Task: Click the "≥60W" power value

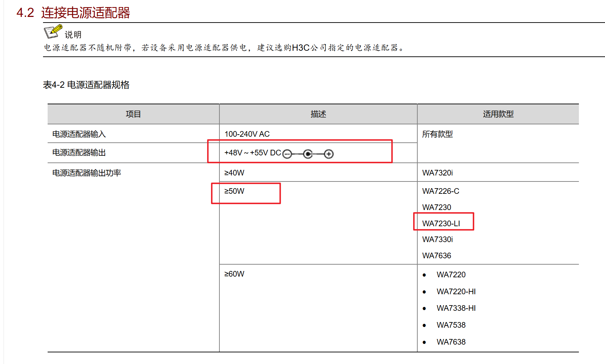Action: [234, 274]
